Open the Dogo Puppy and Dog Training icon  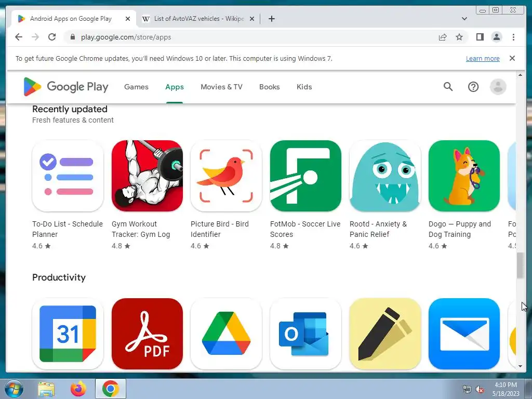pyautogui.click(x=464, y=176)
